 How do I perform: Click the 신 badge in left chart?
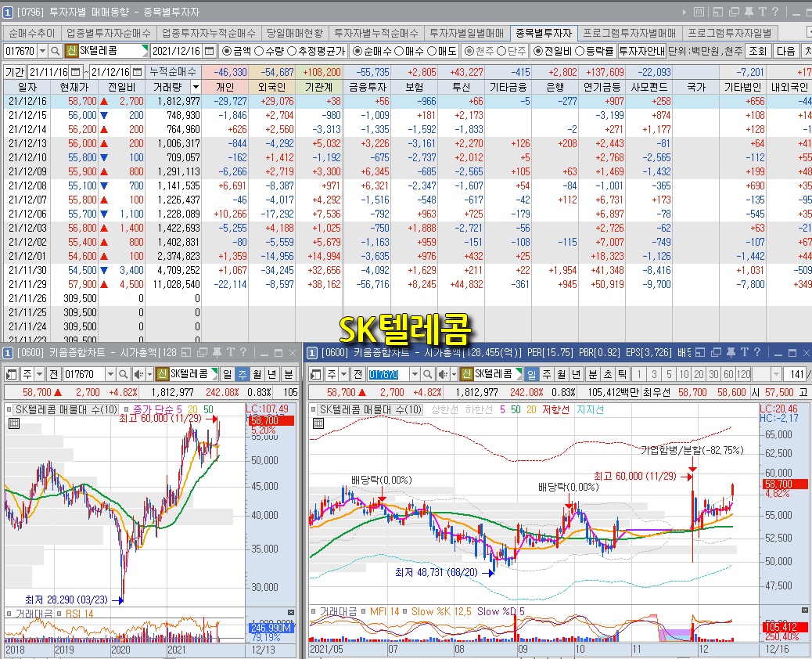click(162, 373)
